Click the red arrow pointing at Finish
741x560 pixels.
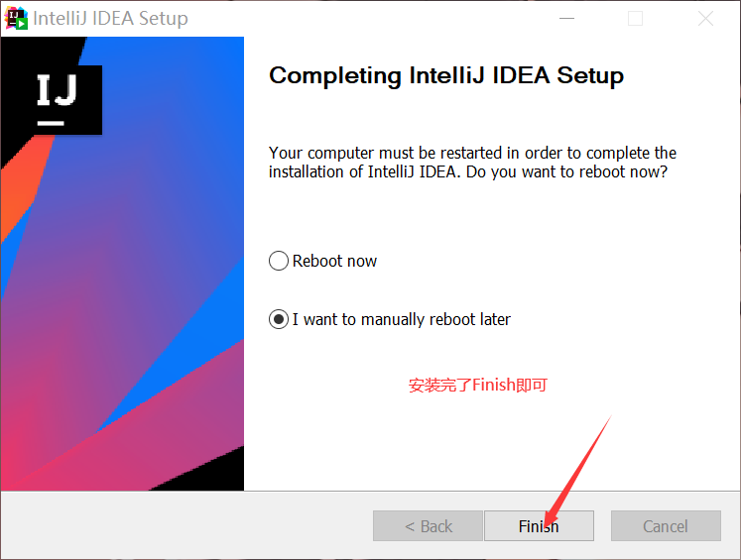tap(578, 465)
